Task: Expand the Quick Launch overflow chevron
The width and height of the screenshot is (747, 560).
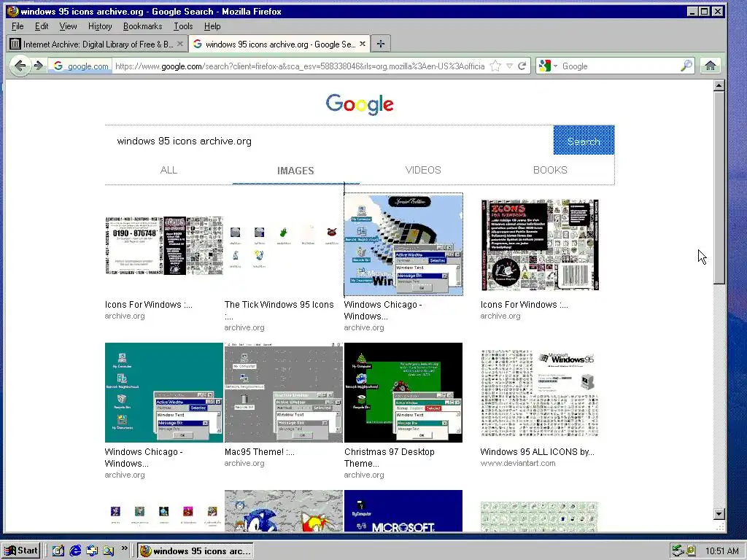Action: click(124, 548)
